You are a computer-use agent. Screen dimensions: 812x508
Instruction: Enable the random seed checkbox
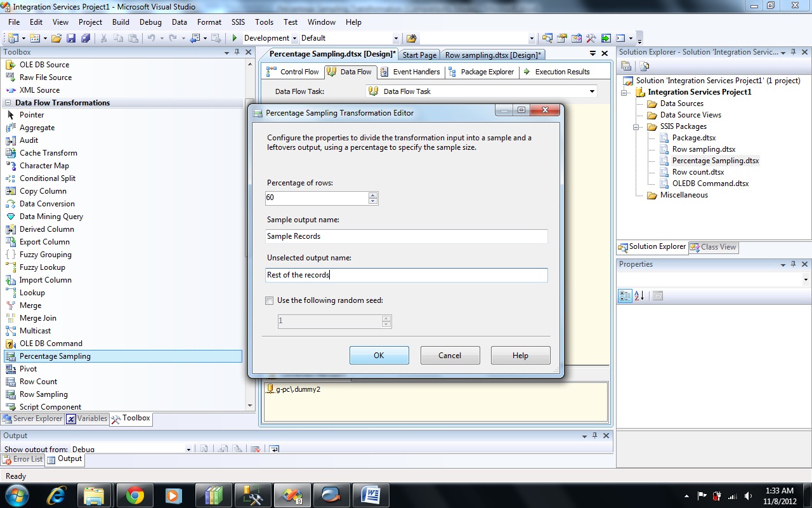tap(270, 301)
